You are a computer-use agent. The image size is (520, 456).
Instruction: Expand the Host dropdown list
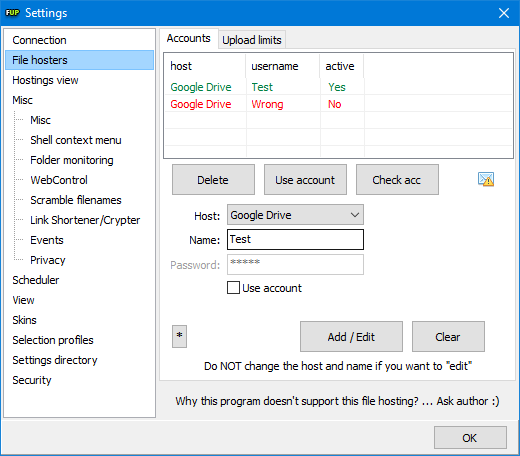tap(295, 215)
